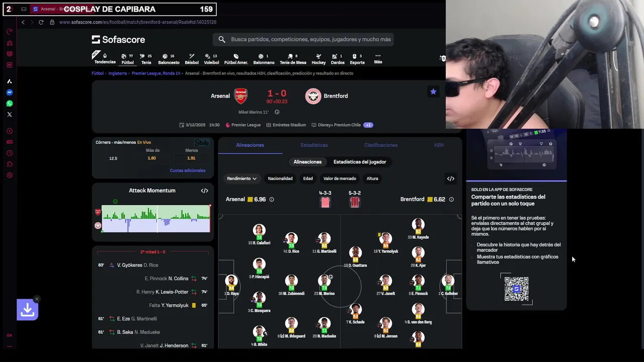This screenshot has width=644, height=362.
Task: Click the browser reload button
Action: click(41, 22)
